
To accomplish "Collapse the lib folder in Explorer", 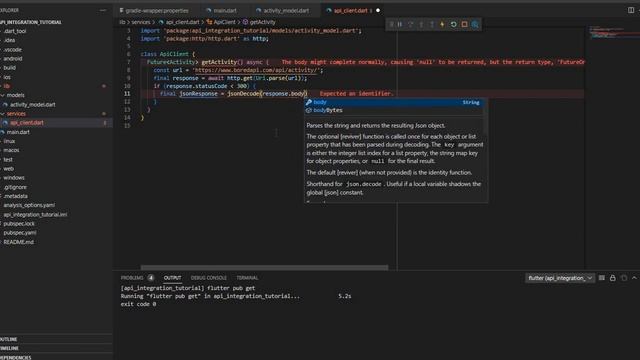I will 7,86.
